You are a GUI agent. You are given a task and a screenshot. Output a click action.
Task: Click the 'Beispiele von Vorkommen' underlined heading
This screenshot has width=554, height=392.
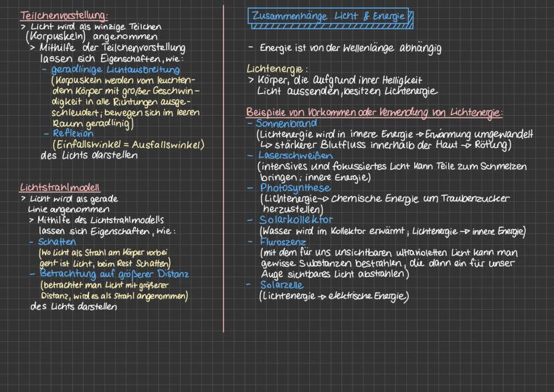[374, 112]
